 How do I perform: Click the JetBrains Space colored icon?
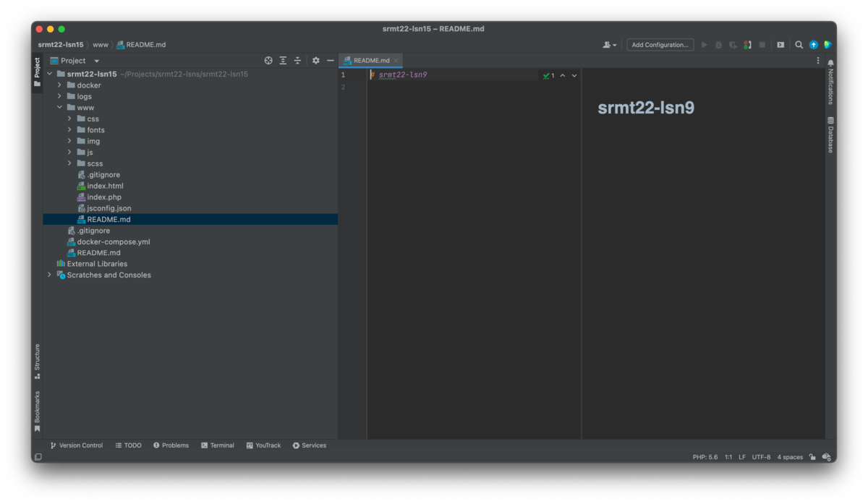(827, 45)
